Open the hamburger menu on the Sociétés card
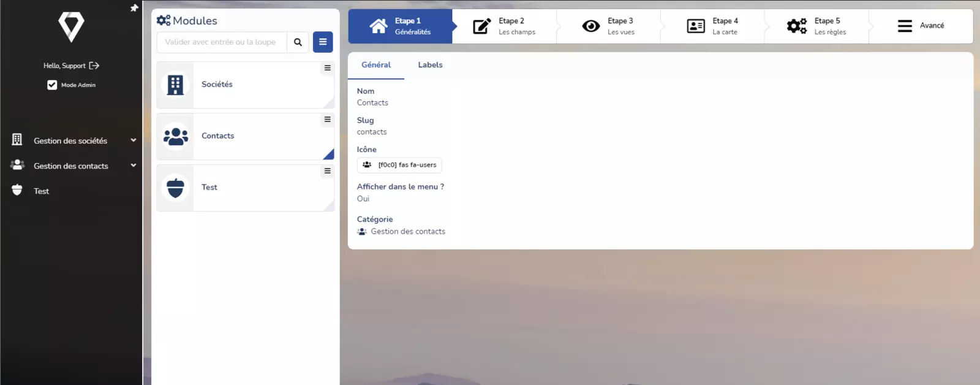The height and width of the screenshot is (385, 980). (328, 68)
